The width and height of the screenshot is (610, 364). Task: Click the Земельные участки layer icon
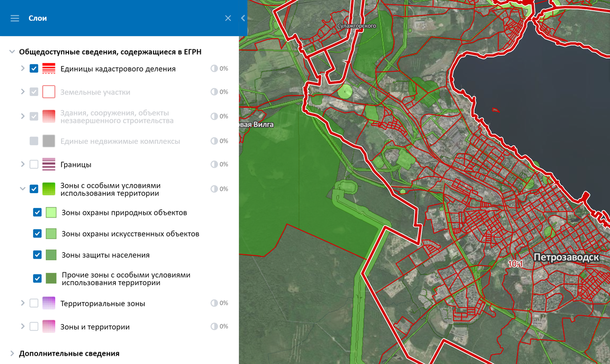coord(49,92)
